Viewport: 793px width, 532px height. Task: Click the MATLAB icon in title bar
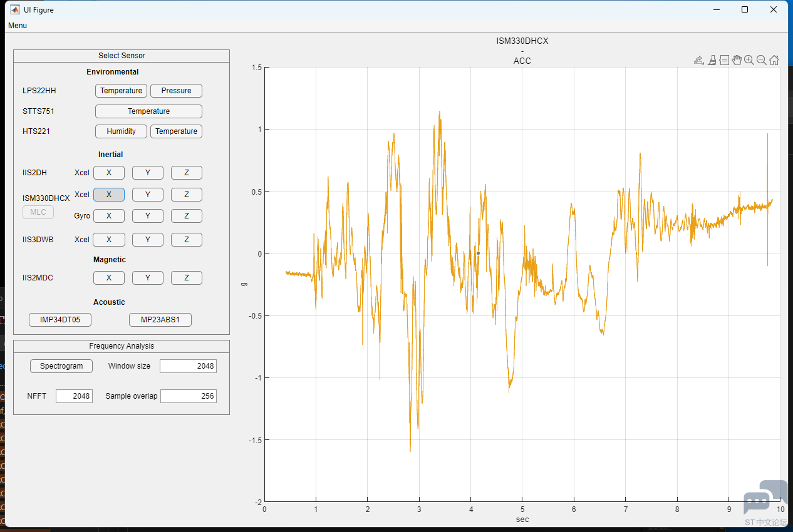click(x=14, y=9)
